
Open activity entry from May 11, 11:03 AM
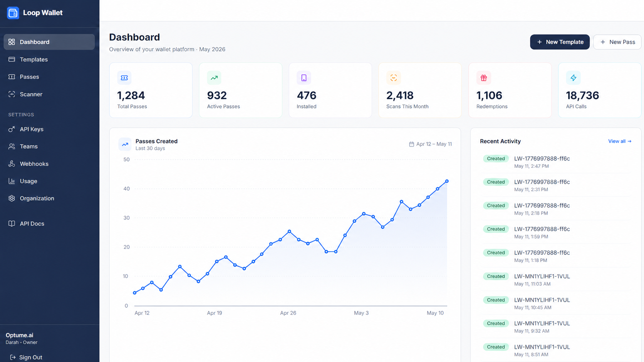(556, 280)
